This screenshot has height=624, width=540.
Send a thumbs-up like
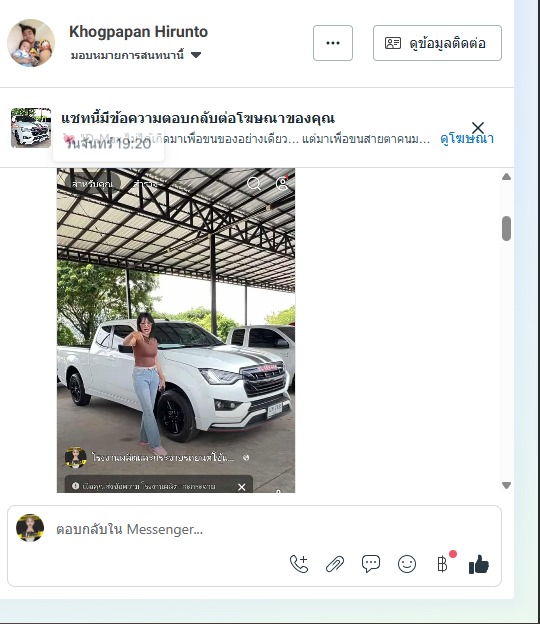click(x=479, y=564)
